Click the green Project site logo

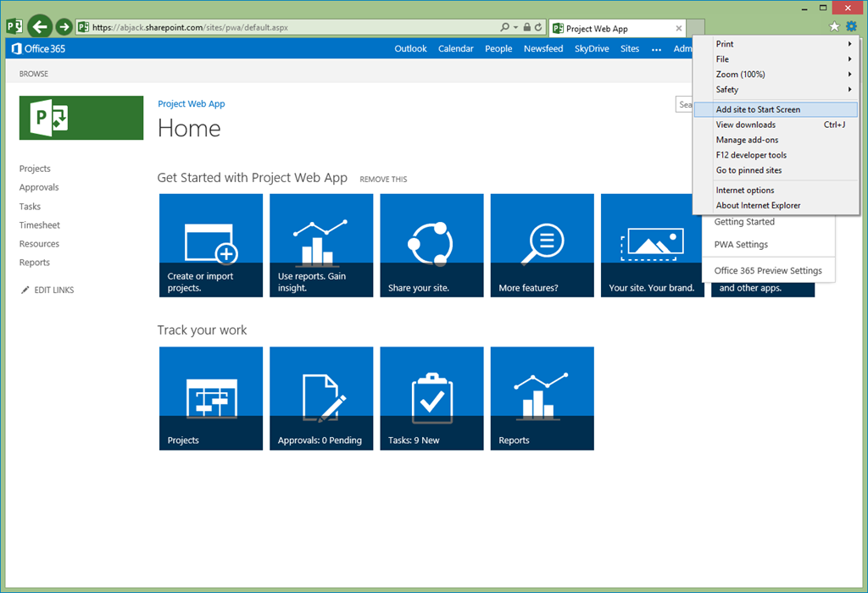point(81,118)
